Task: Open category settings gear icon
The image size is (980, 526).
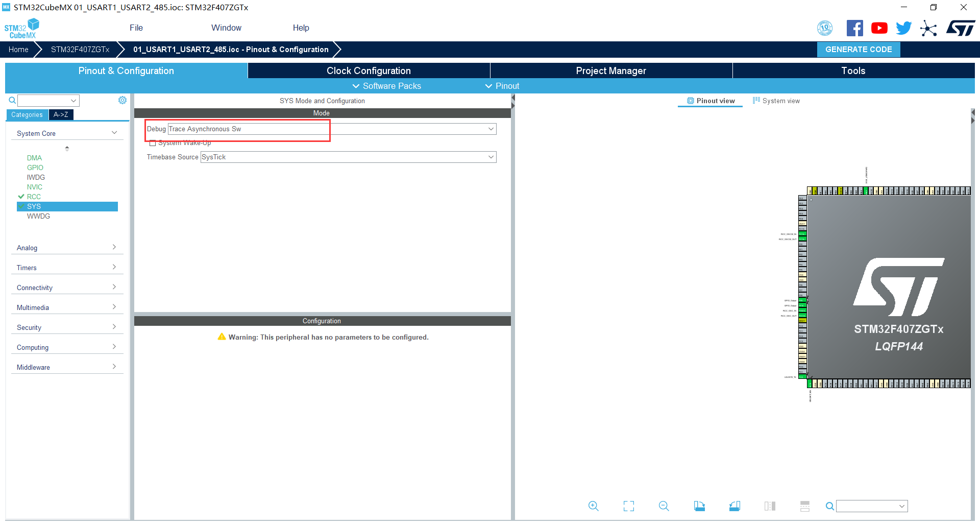Action: click(x=122, y=100)
